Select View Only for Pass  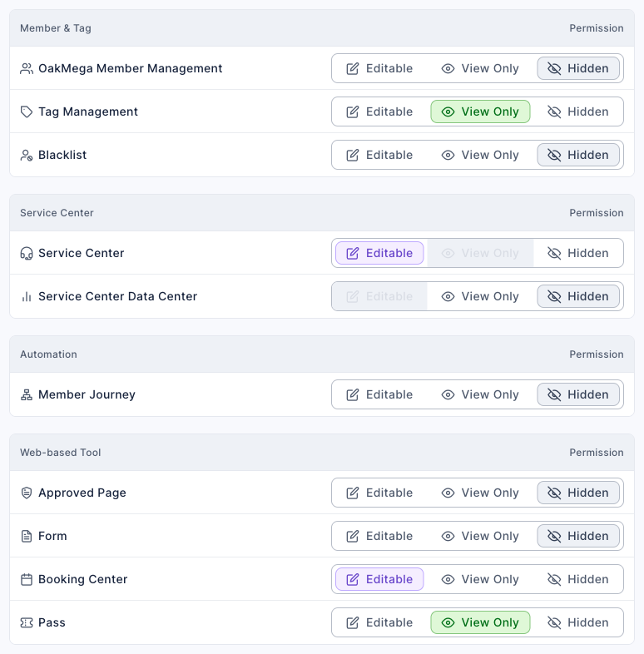tap(480, 622)
